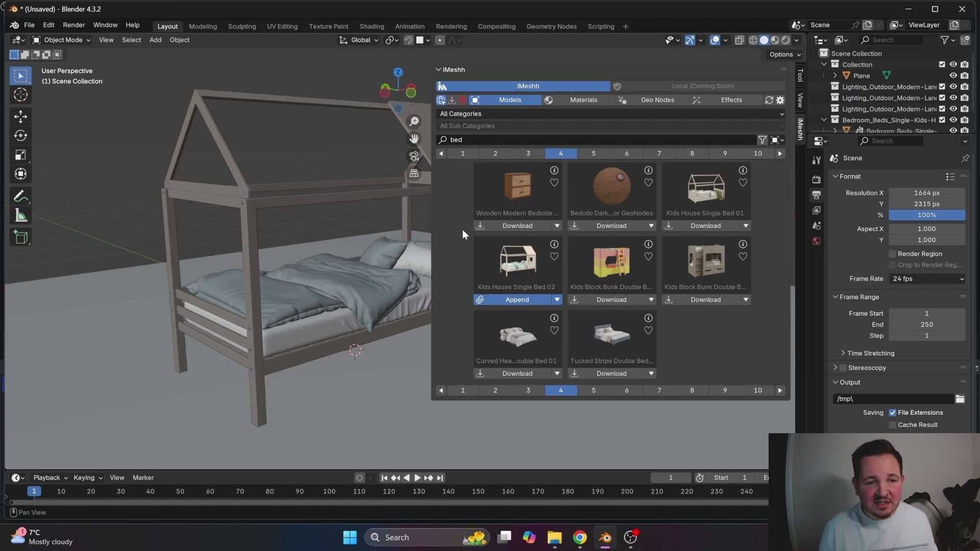Expand Time Stretching section
Screen dimensions: 980x551
point(870,353)
